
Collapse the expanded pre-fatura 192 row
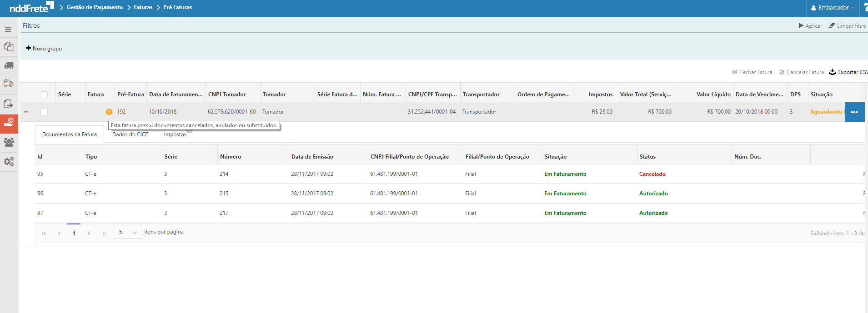(x=26, y=112)
